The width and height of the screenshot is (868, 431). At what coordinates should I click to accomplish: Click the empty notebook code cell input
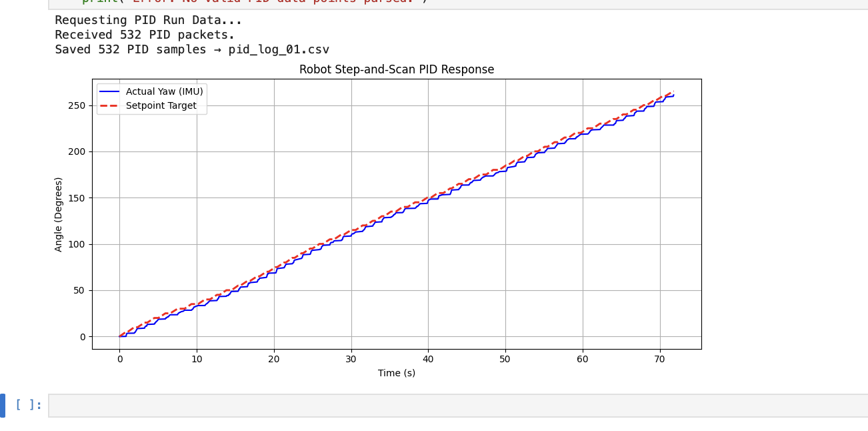(x=458, y=406)
